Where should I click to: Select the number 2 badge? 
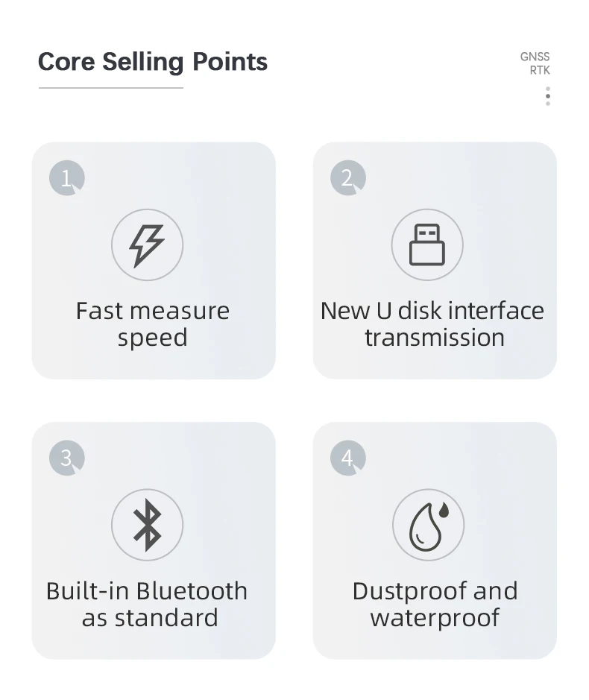[x=348, y=177]
